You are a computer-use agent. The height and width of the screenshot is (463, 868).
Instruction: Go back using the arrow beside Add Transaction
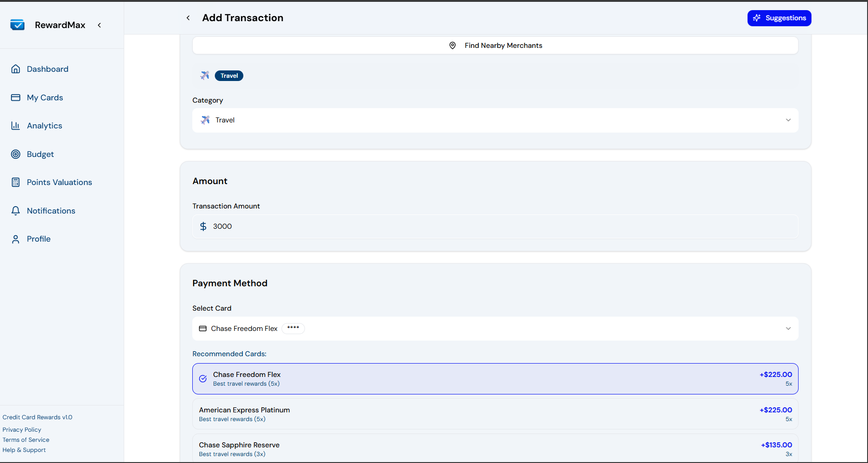click(188, 18)
